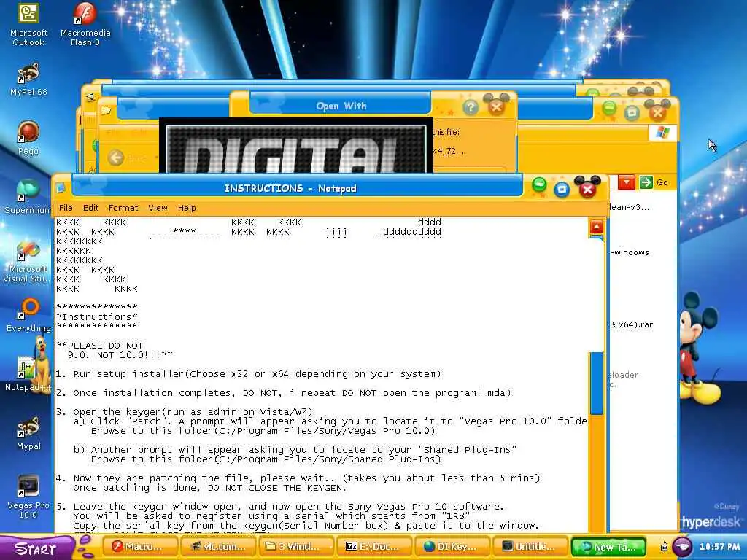Click the 'b) Another prompt will appear' line
Viewport: 747px width, 560px height.
(295, 449)
